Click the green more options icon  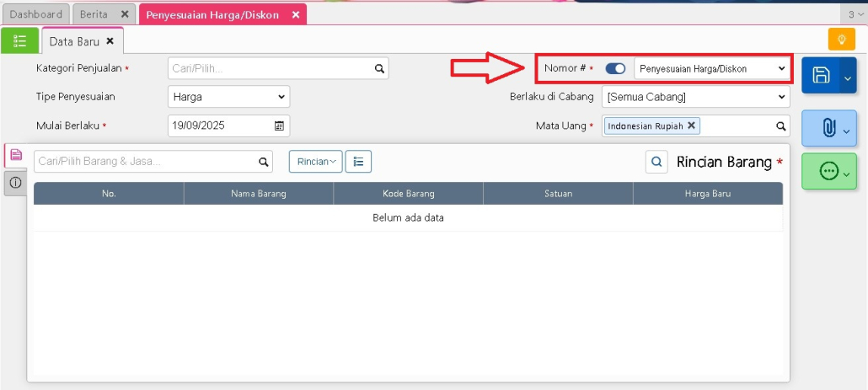pos(828,172)
